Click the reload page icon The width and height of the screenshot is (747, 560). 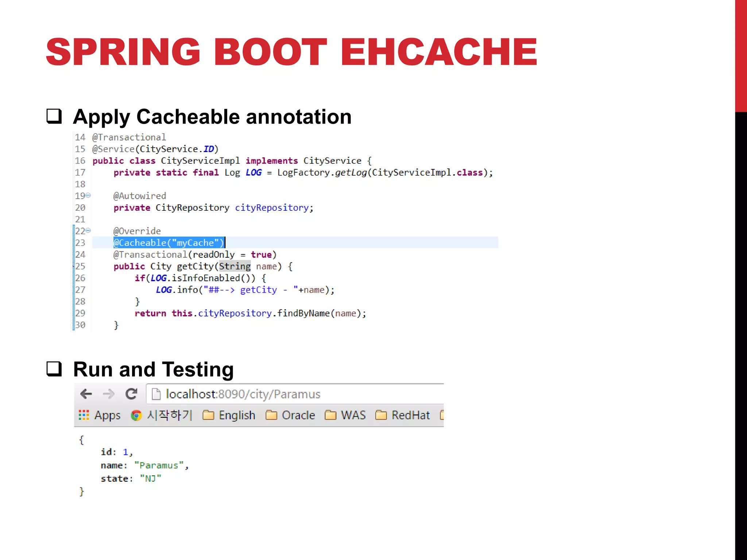(131, 394)
